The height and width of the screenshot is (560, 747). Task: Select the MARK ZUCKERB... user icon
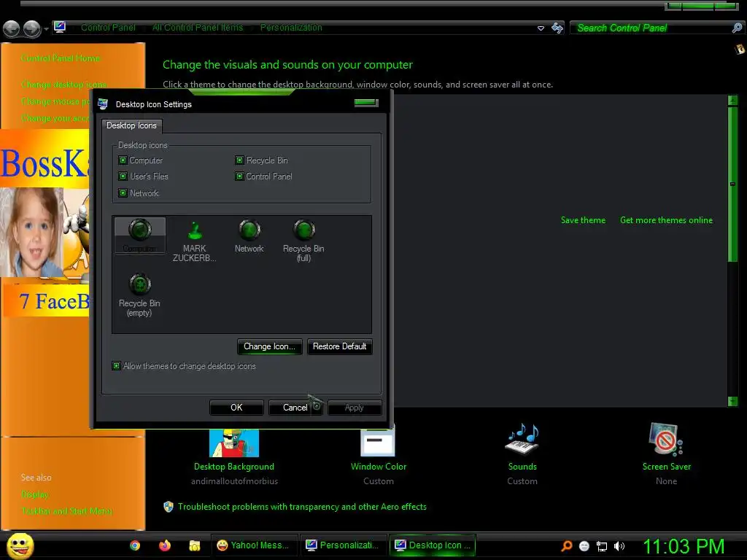pos(194,241)
